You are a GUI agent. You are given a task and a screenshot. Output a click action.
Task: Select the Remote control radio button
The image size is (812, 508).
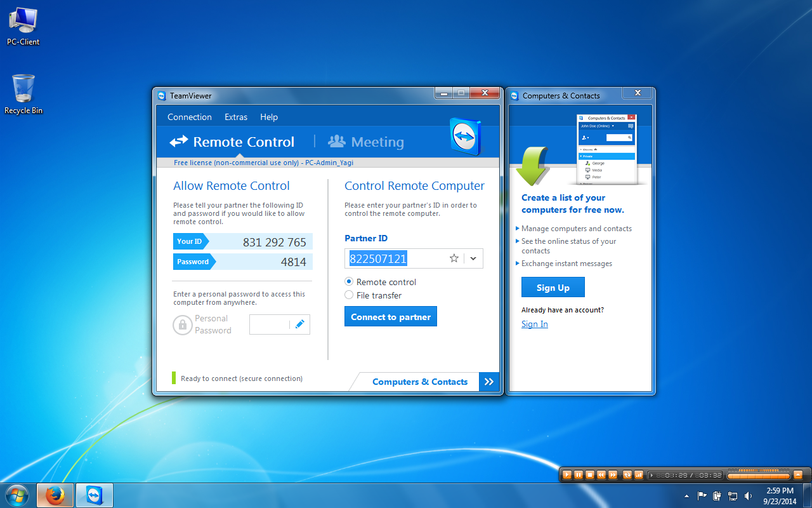349,281
